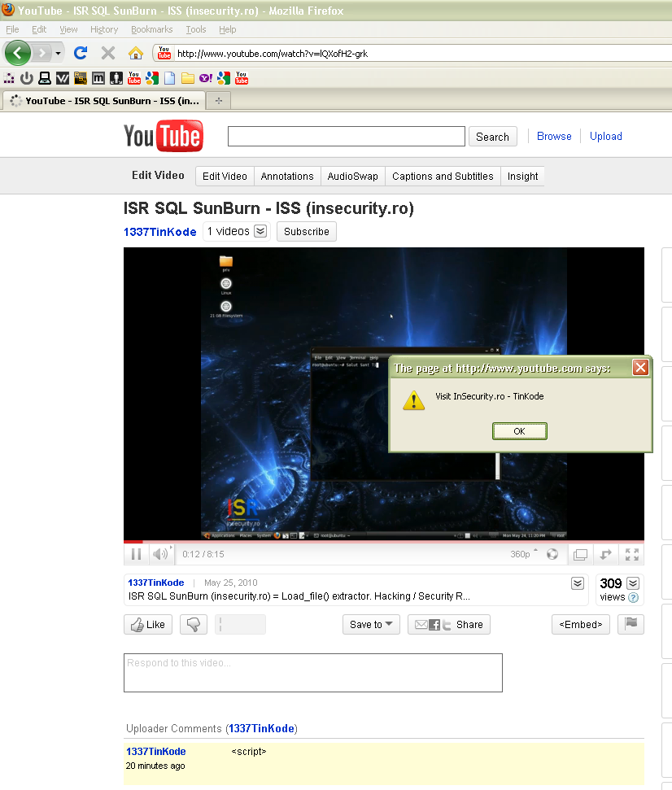
Task: Enter full screen video mode
Action: pos(631,555)
